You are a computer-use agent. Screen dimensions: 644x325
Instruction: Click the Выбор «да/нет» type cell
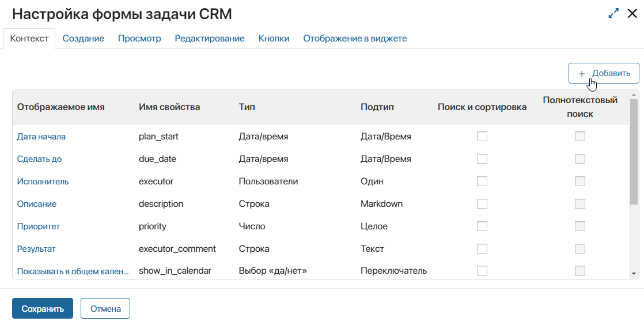(x=273, y=271)
